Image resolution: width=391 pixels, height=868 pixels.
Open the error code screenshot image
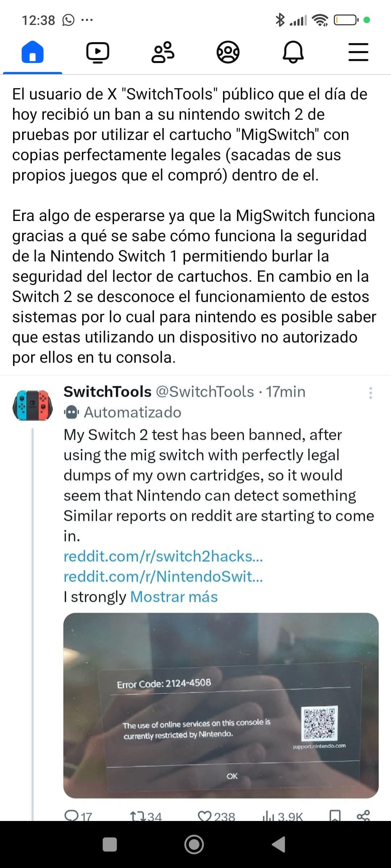(221, 705)
